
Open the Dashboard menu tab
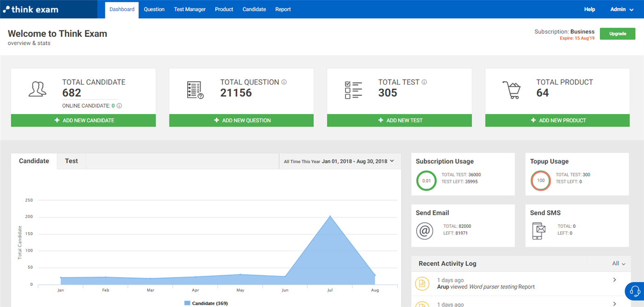click(122, 10)
